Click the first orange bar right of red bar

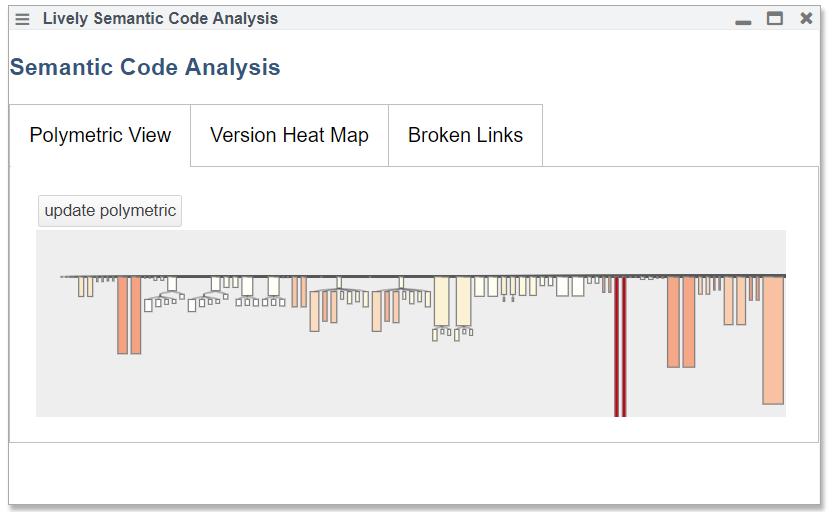point(673,322)
